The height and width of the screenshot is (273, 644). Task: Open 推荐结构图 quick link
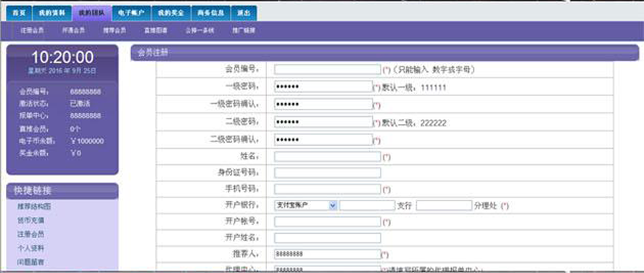click(x=34, y=206)
